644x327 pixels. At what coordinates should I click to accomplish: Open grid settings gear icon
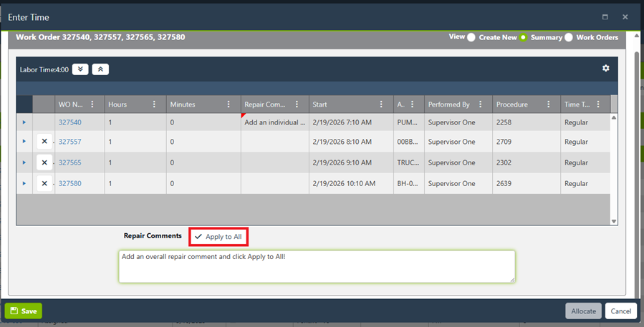(605, 69)
